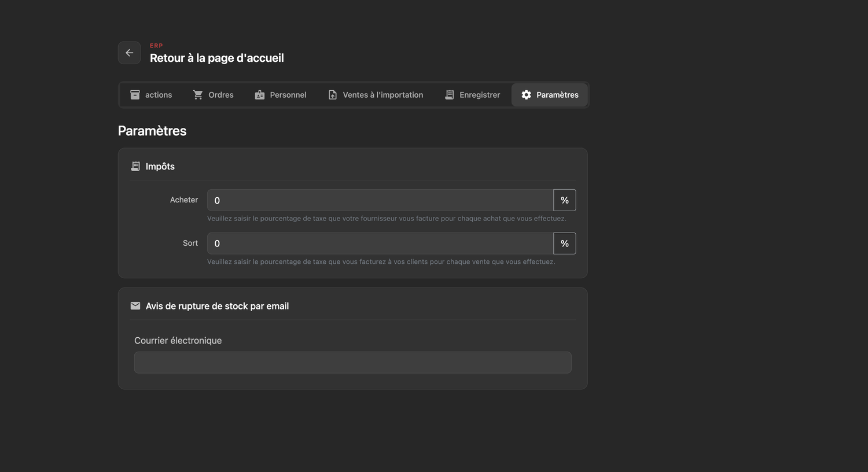Select the Paramètres tab label
This screenshot has height=472, width=868.
557,95
